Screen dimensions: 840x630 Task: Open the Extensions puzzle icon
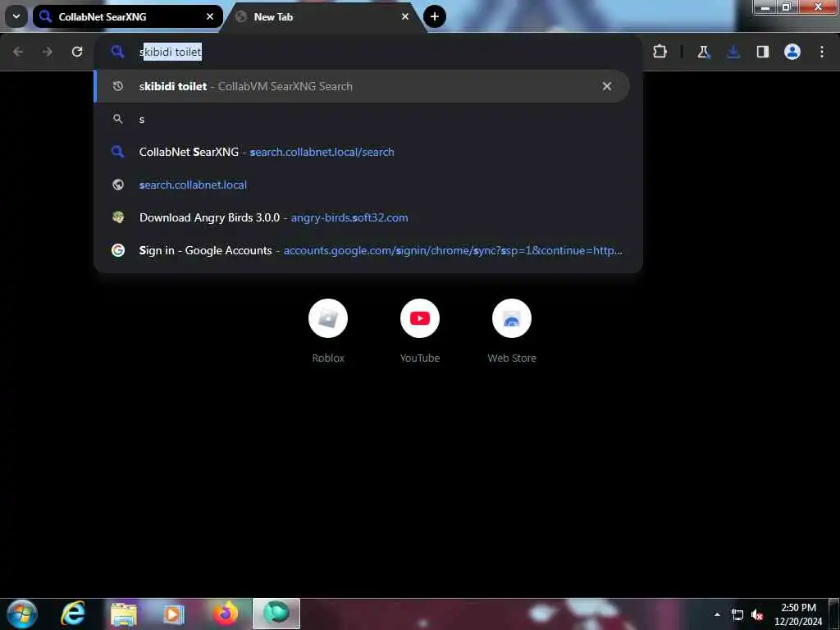coord(660,52)
